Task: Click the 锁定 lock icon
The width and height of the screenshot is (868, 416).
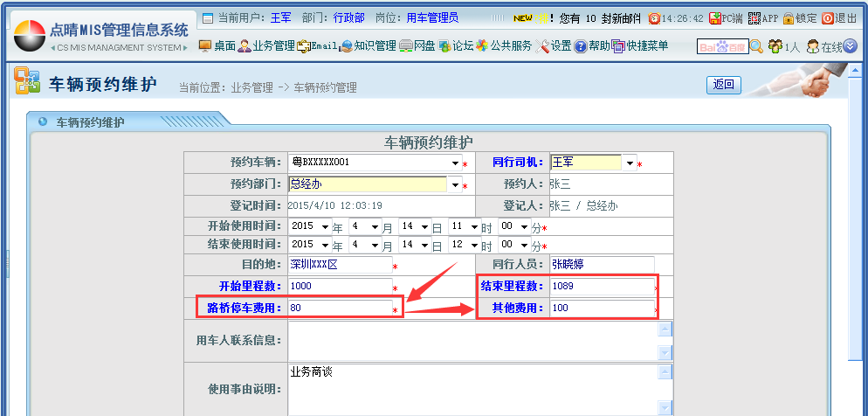Action: [x=800, y=18]
